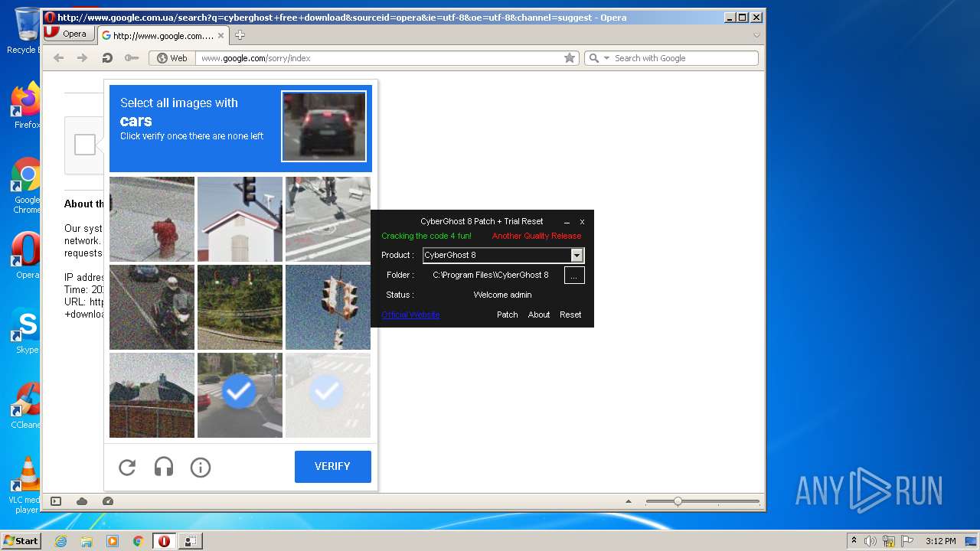Click About in CyberGhost patcher
This screenshot has width=980, height=551.
(539, 315)
